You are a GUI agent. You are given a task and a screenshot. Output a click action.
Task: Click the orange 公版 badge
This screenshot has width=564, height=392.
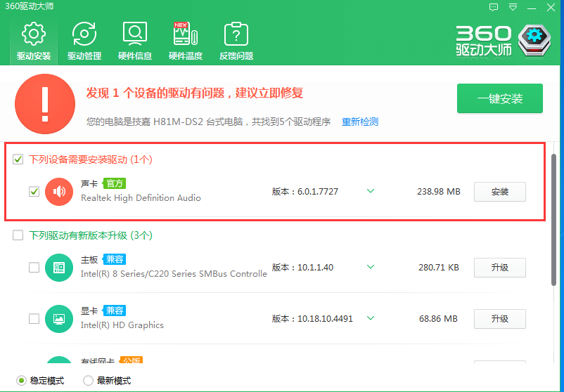132,360
